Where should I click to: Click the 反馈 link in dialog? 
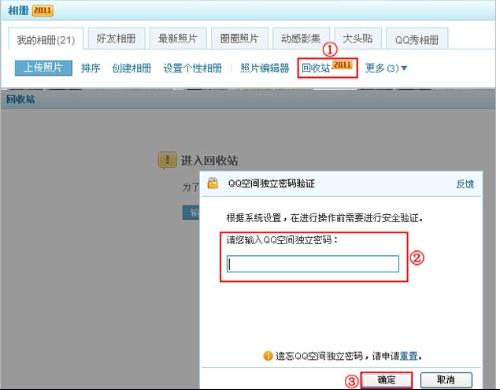point(465,184)
